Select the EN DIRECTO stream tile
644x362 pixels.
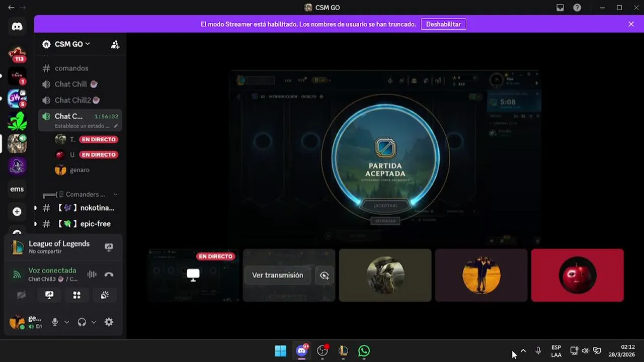[193, 275]
